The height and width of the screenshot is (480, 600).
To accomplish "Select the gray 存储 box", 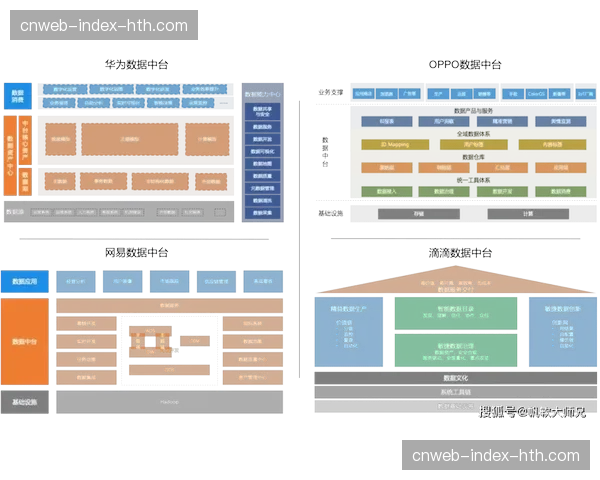I will 419,214.
